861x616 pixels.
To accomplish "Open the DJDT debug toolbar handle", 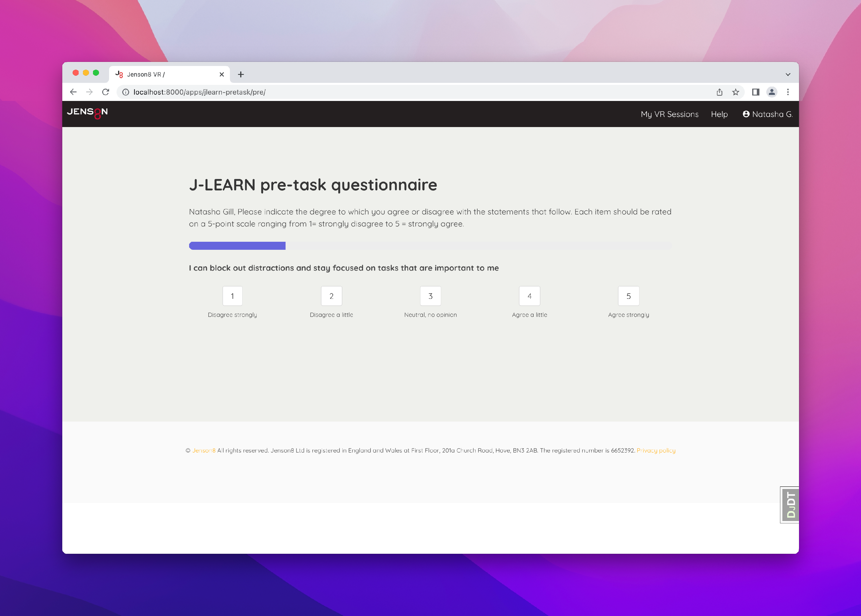I will (x=790, y=505).
